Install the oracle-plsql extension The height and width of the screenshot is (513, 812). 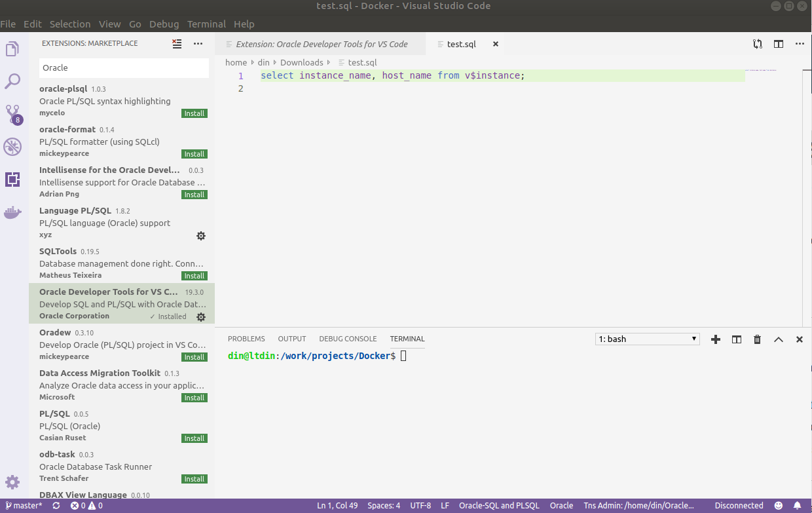click(194, 113)
